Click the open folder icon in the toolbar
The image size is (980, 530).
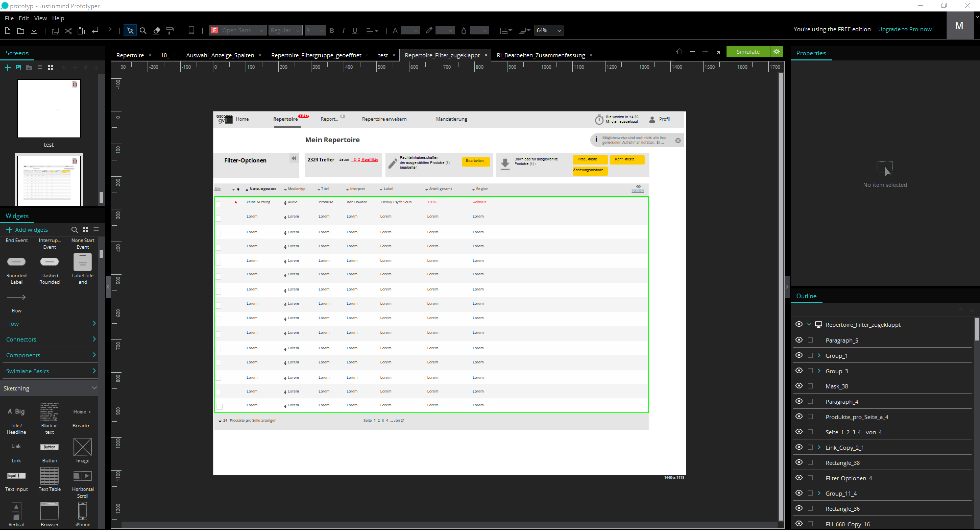[x=20, y=31]
